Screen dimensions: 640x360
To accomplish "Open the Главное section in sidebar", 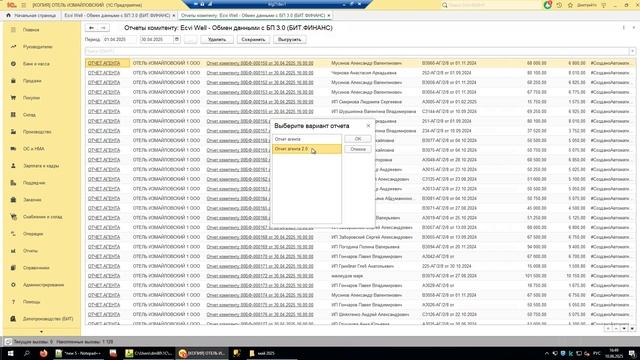I will (x=31, y=30).
